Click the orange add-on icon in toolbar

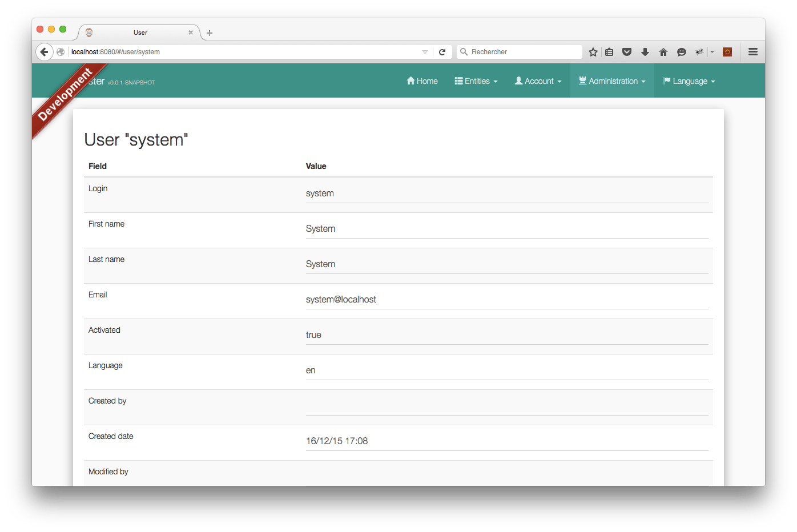(x=727, y=51)
